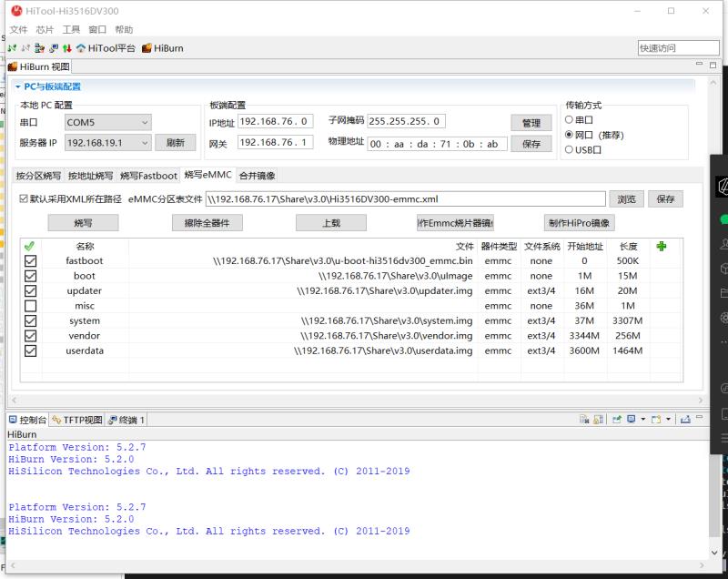The height and width of the screenshot is (579, 728).
Task: Select the USB口 transfer radio button
Action: [x=569, y=149]
